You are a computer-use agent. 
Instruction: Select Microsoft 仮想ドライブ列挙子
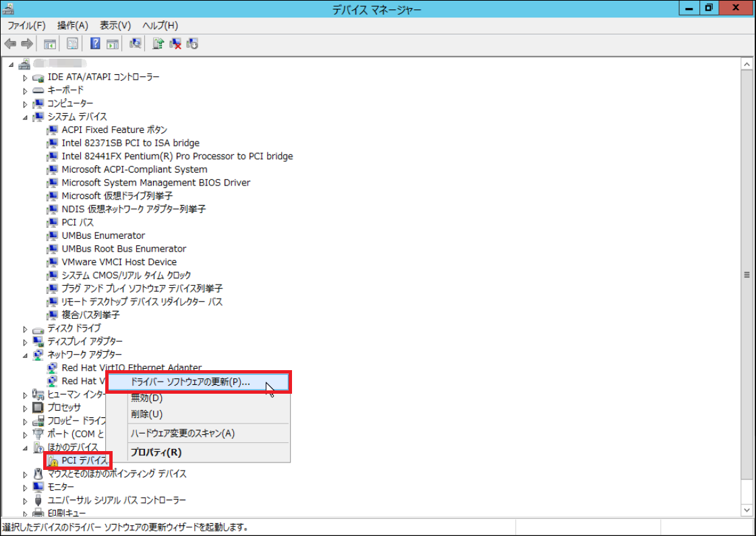tap(117, 196)
